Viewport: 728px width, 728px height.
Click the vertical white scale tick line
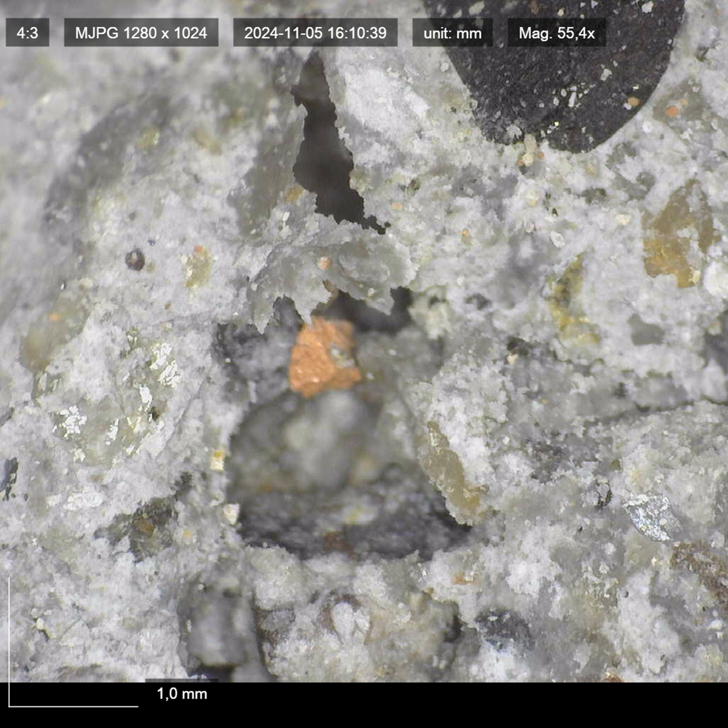point(9,642)
